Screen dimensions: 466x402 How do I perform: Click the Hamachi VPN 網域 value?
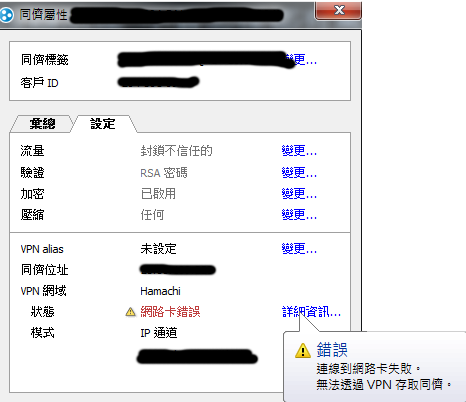pos(160,291)
